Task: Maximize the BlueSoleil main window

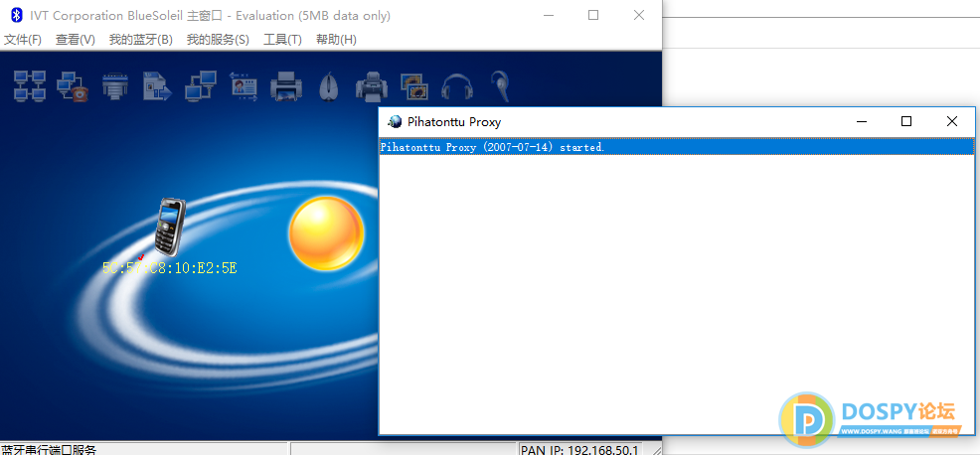Action: point(593,16)
